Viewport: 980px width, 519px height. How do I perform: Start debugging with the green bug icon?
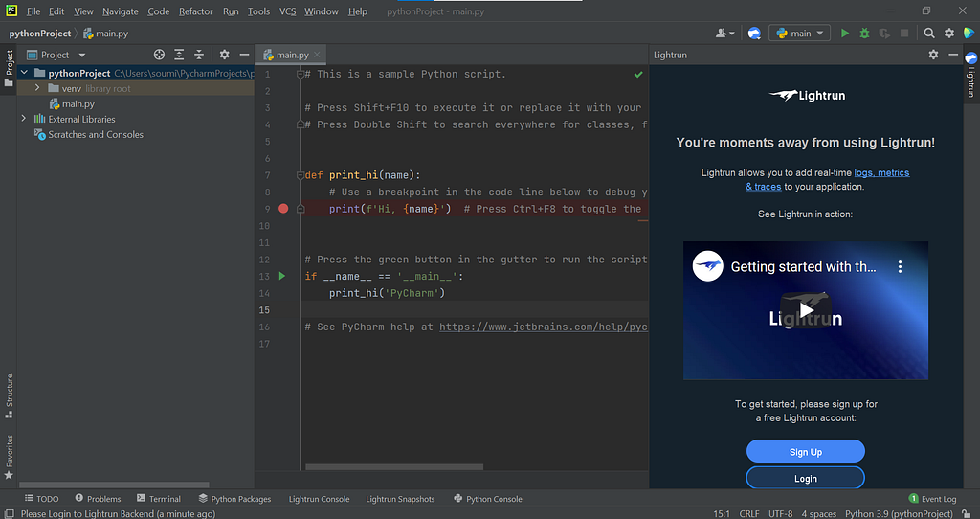pyautogui.click(x=864, y=34)
